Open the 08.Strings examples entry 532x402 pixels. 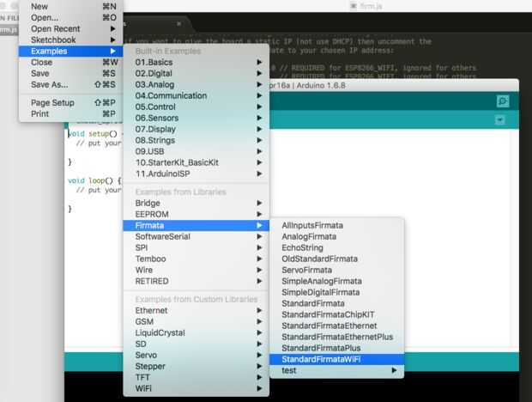click(196, 140)
